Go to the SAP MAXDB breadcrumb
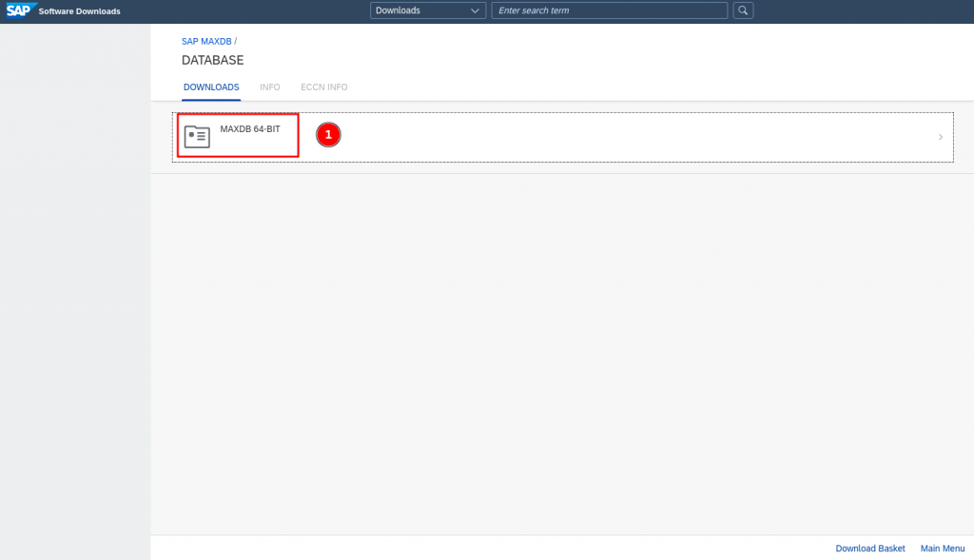Image resolution: width=974 pixels, height=560 pixels. point(206,42)
